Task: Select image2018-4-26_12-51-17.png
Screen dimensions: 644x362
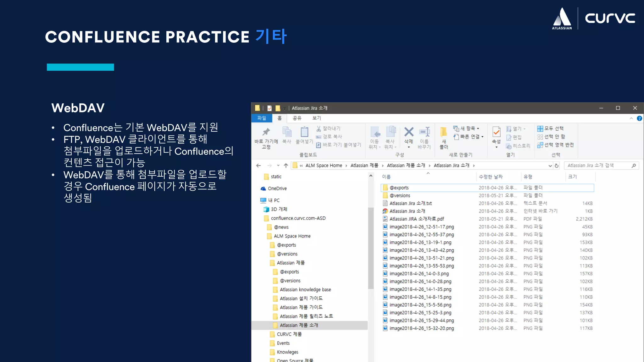Action: tap(487, 227)
